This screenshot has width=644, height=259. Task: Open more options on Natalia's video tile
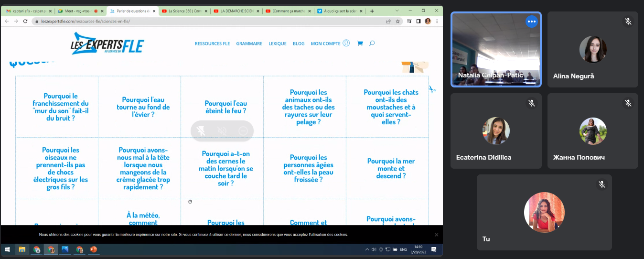(x=531, y=22)
